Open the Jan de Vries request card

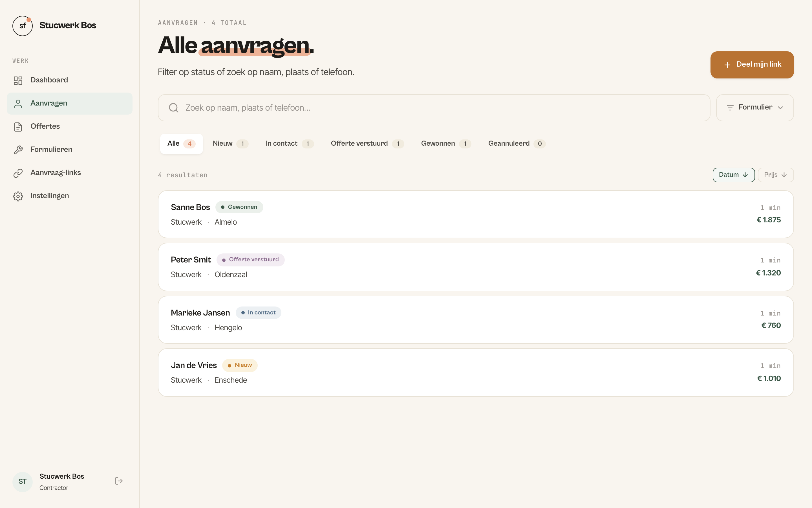tap(475, 373)
